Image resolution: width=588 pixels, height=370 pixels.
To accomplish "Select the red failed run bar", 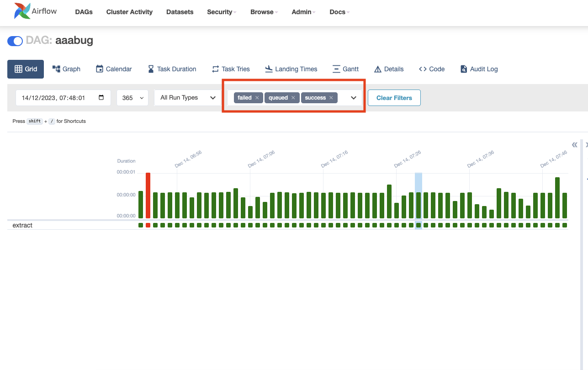I will coord(148,196).
